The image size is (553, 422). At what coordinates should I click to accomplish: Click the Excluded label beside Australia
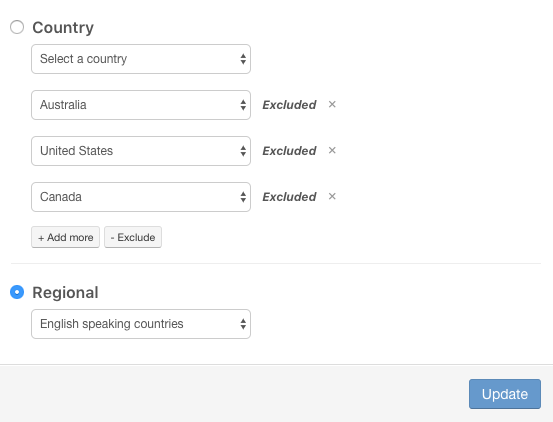(x=289, y=105)
